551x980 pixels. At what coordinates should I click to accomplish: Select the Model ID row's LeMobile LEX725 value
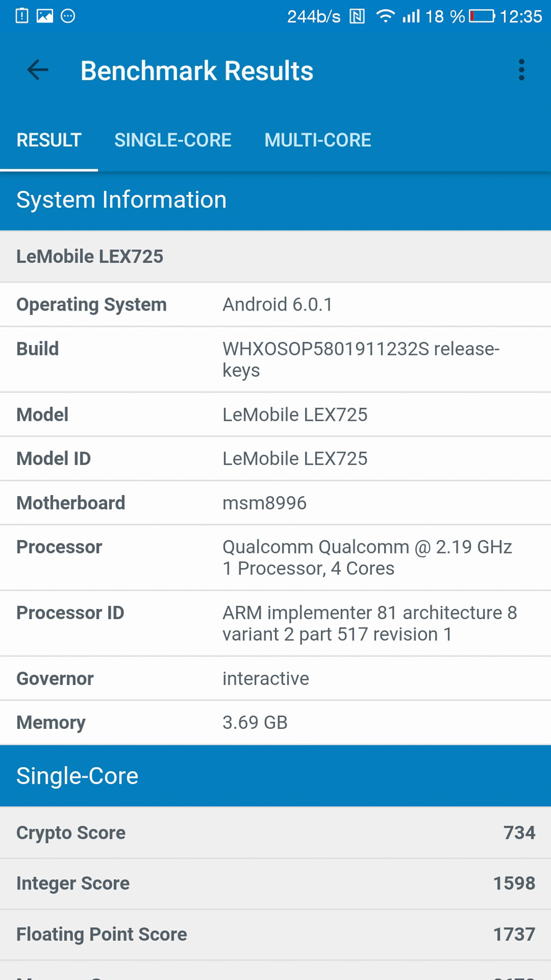[x=295, y=459]
